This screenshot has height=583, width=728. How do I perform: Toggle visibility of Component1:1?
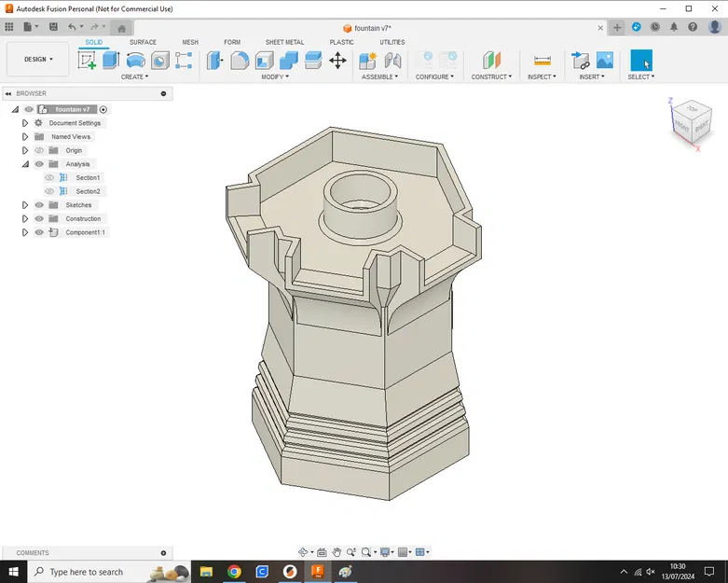(x=39, y=232)
